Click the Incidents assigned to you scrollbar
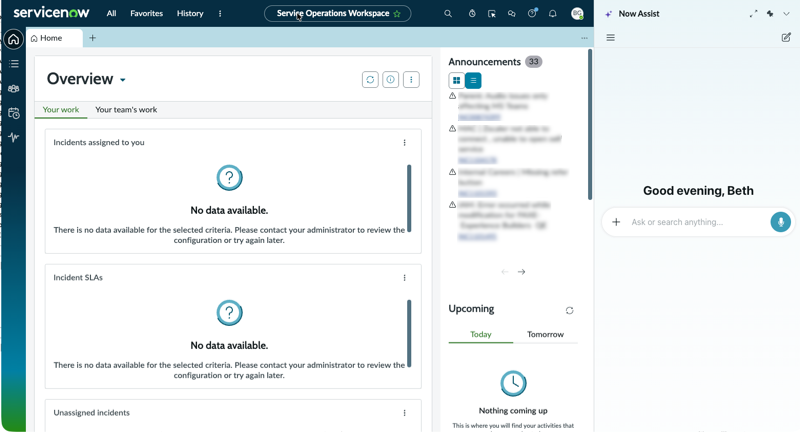The image size is (800, 432). pyautogui.click(x=409, y=198)
